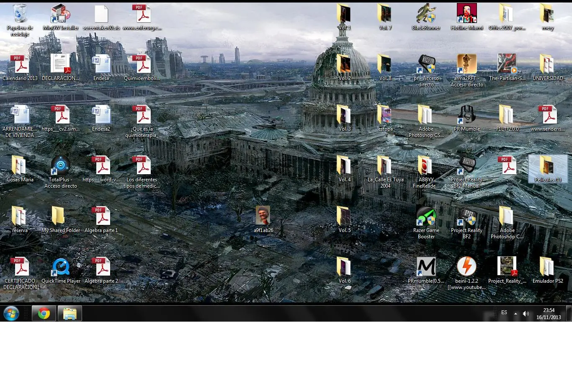This screenshot has width=572, height=392.
Task: Open the Project Reality BF2 Manual shortcut
Action: [467, 172]
